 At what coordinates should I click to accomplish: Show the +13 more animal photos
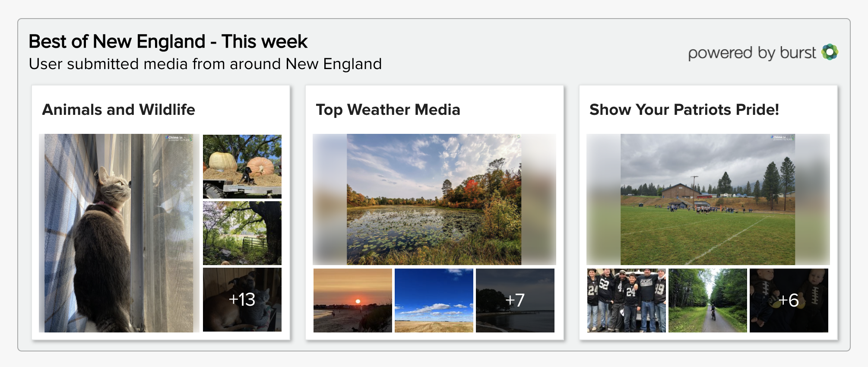tap(242, 300)
